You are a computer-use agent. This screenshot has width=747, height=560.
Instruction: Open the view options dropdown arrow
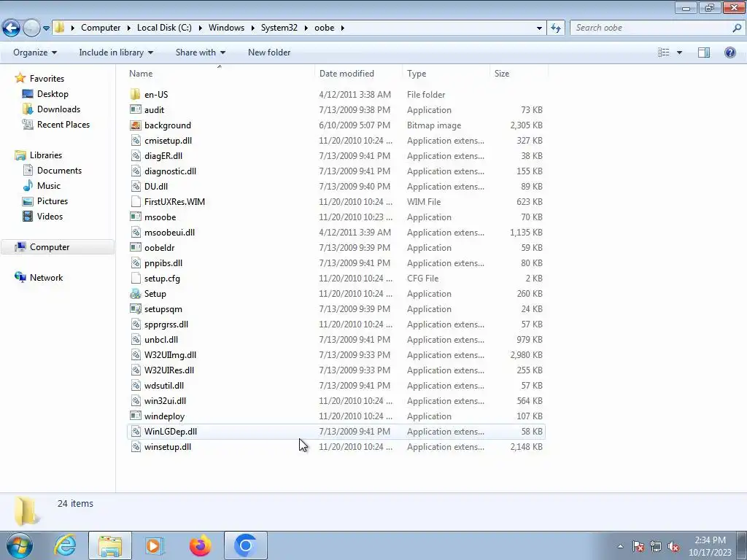point(679,52)
